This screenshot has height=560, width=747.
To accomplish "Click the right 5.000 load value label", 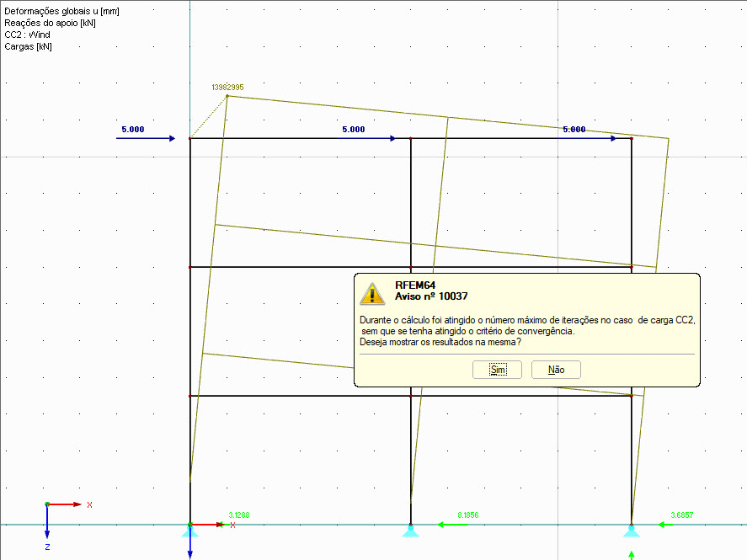I will [574, 130].
